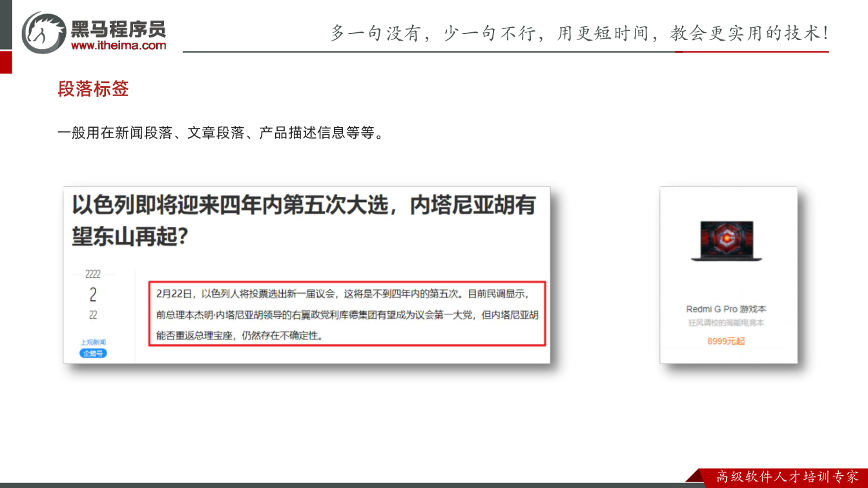Click the 黑马程序员 brand name text
This screenshot has height=488, width=868.
point(118,28)
